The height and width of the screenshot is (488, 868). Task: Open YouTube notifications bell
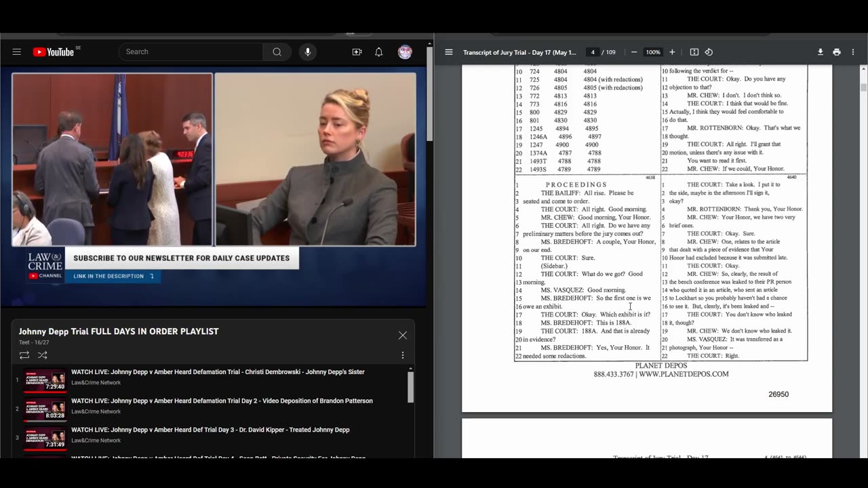pyautogui.click(x=379, y=52)
